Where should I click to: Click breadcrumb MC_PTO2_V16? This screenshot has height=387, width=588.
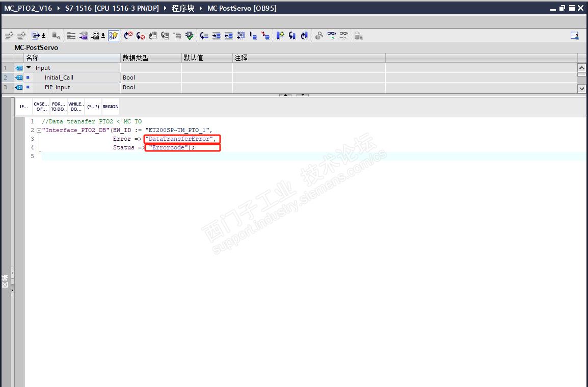tap(28, 8)
